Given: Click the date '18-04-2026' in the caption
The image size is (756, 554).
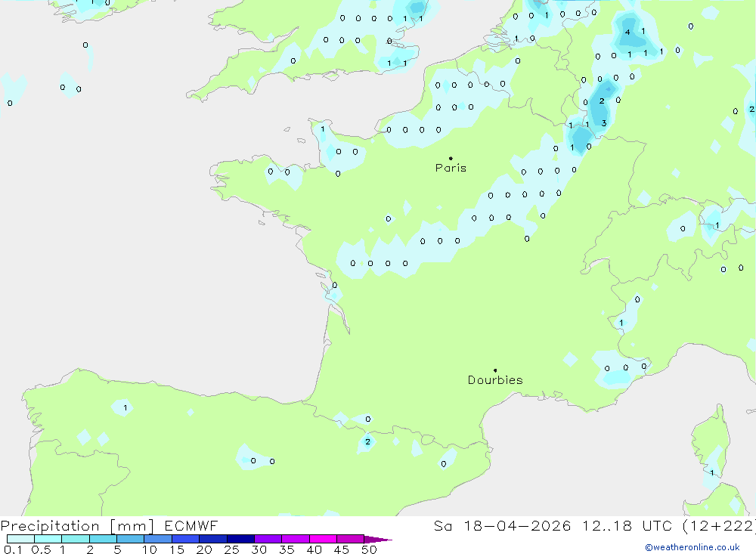Looking at the screenshot, I should [517, 526].
